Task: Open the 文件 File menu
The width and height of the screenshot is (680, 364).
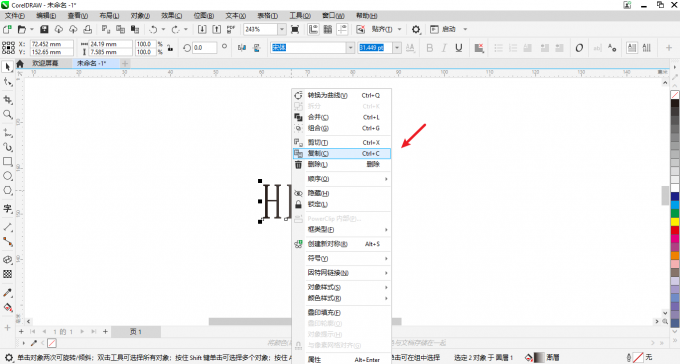Action: click(14, 16)
